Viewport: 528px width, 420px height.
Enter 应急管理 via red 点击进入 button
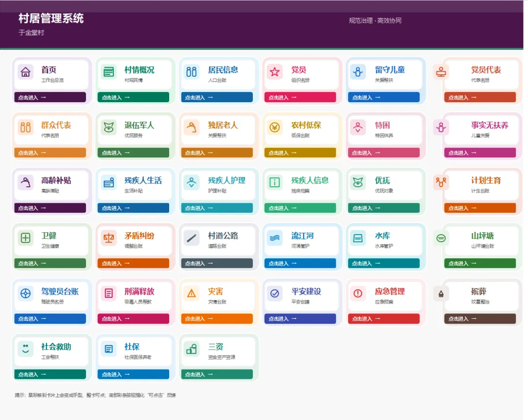384,319
